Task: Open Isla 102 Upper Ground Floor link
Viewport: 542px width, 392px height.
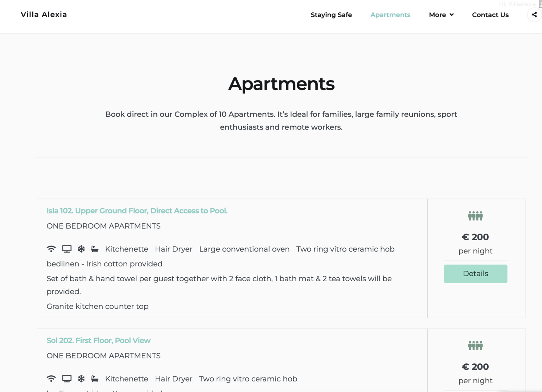Action: [x=137, y=211]
